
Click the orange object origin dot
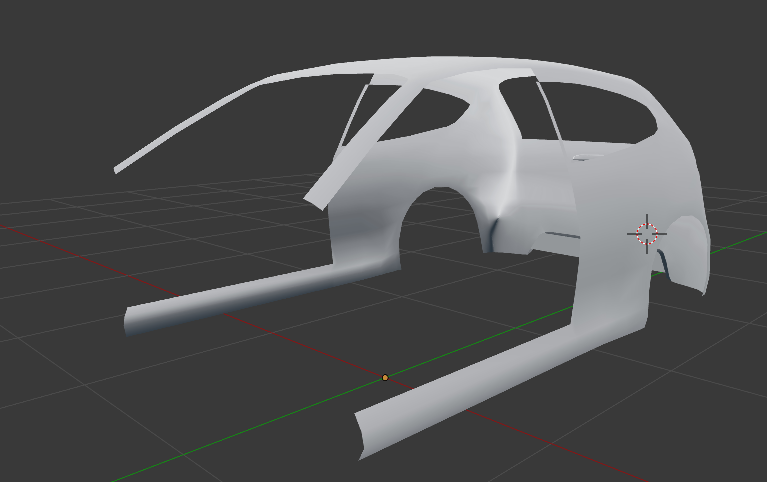pos(385,377)
